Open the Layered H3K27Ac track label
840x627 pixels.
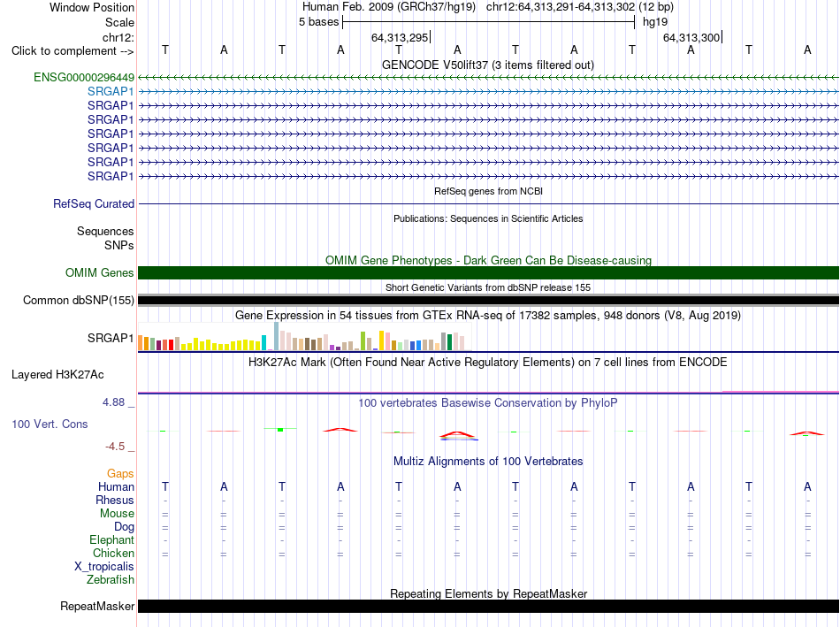click(x=57, y=375)
